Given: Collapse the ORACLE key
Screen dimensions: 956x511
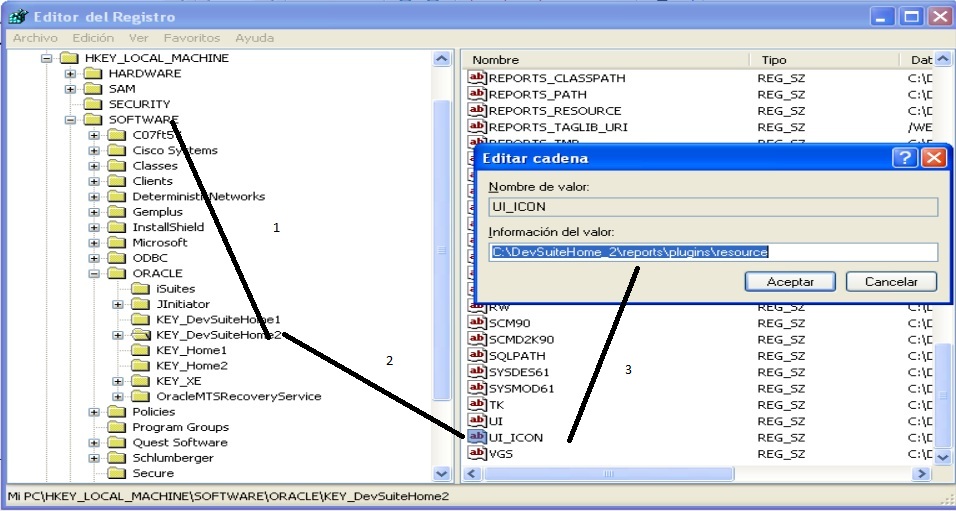Looking at the screenshot, I should pos(94,274).
